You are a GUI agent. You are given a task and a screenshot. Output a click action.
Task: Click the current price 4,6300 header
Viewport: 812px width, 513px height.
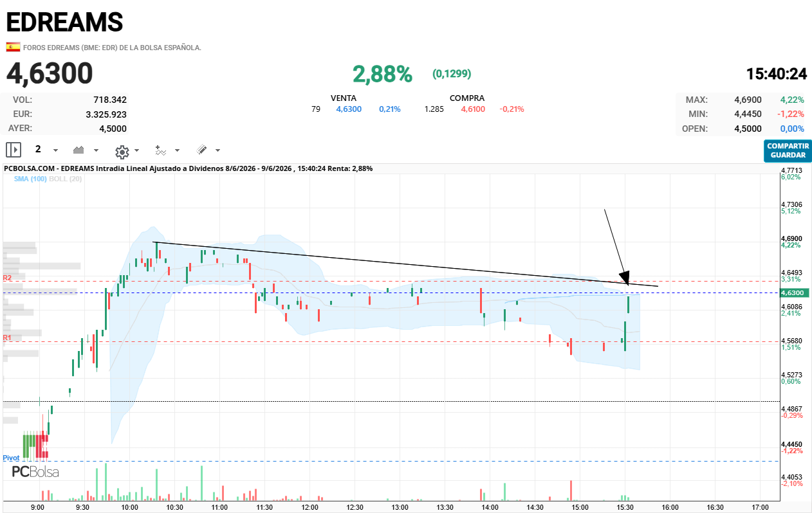[x=50, y=74]
